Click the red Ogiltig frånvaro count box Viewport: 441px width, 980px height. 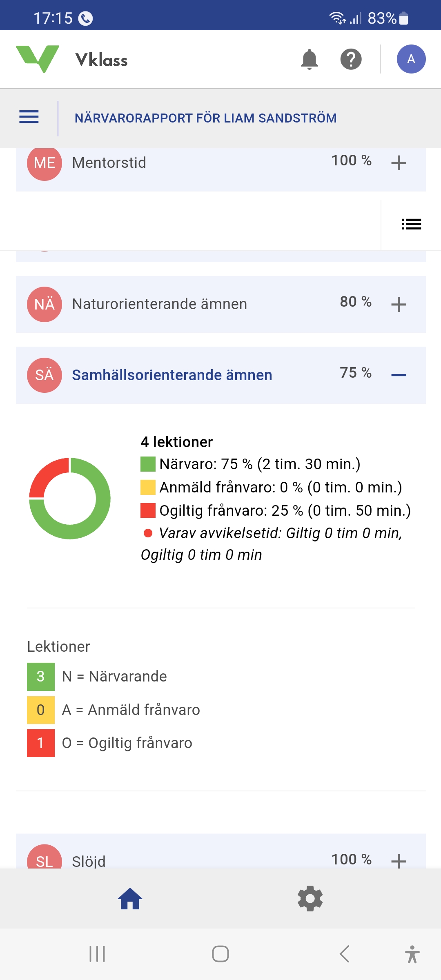tap(41, 743)
